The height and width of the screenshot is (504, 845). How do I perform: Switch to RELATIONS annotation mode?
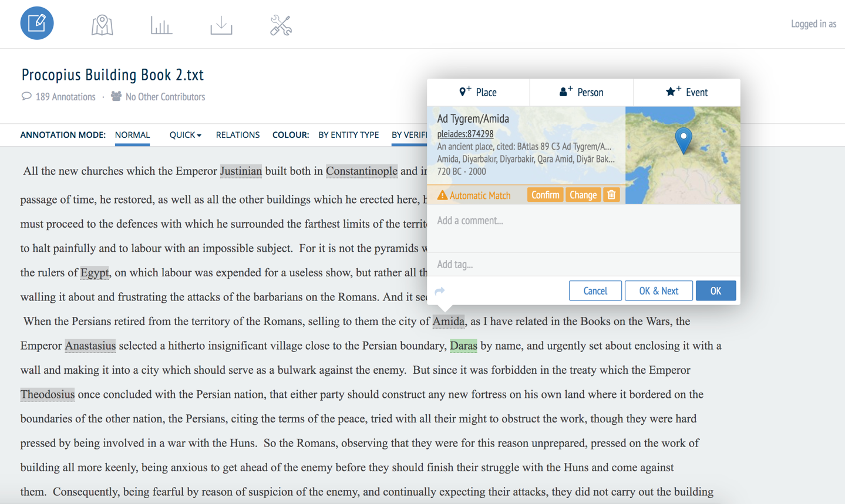237,135
